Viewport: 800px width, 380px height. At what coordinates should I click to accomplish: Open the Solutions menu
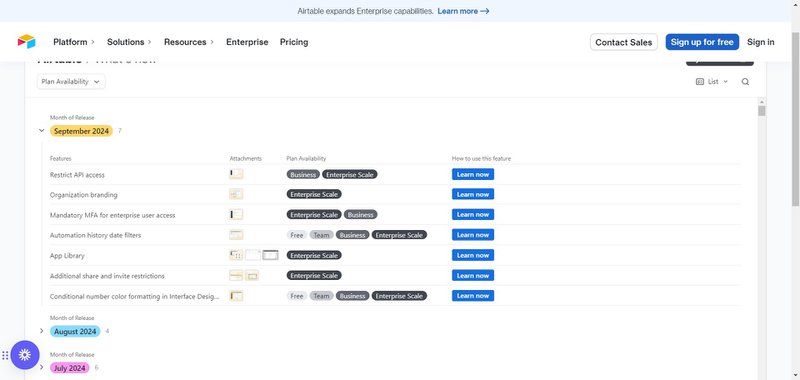pos(129,42)
